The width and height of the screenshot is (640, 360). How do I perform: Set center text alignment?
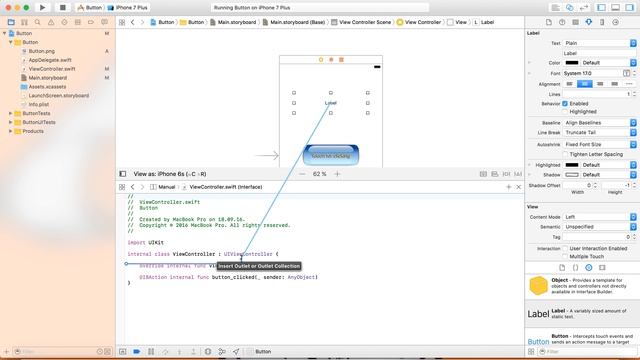tap(584, 84)
